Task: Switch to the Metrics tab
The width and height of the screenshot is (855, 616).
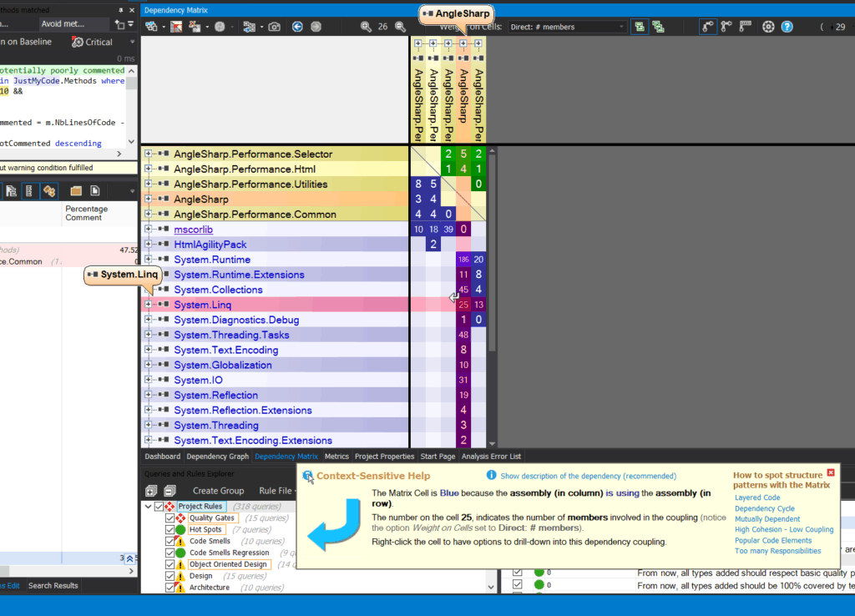Action: click(336, 457)
